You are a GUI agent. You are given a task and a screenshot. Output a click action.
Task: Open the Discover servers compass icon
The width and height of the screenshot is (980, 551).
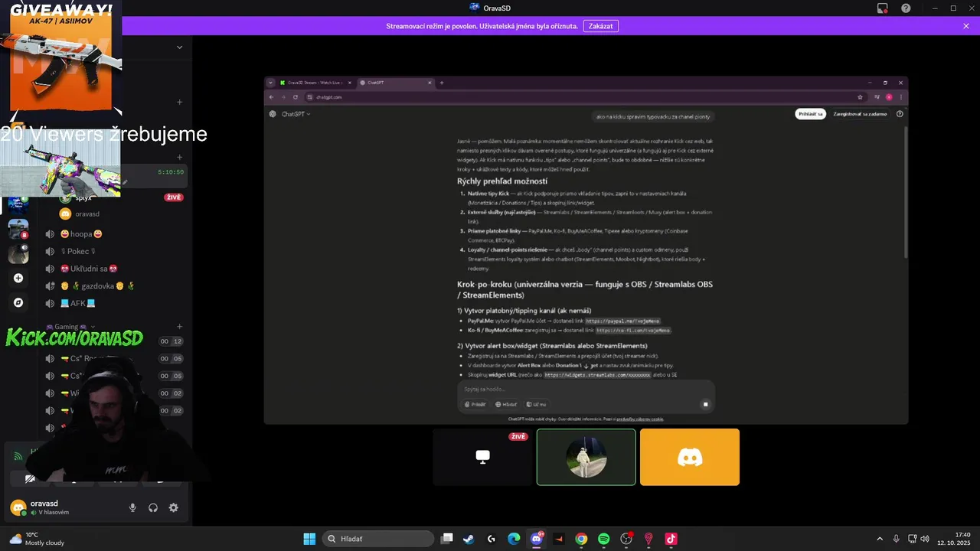(18, 302)
